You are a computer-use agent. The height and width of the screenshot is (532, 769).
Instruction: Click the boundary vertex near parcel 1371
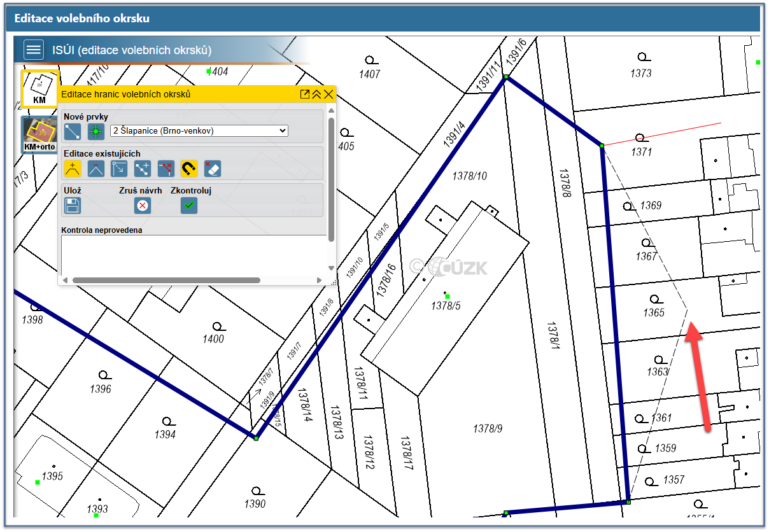602,146
